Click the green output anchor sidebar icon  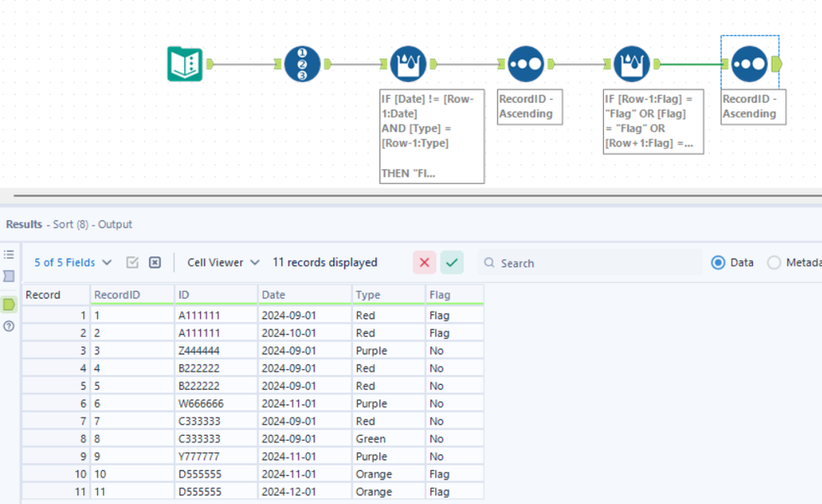pos(9,304)
